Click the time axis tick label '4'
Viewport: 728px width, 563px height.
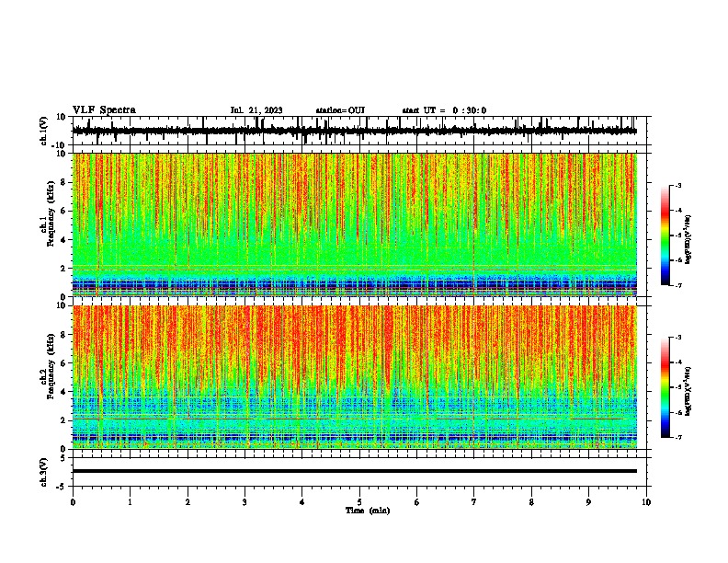point(302,502)
